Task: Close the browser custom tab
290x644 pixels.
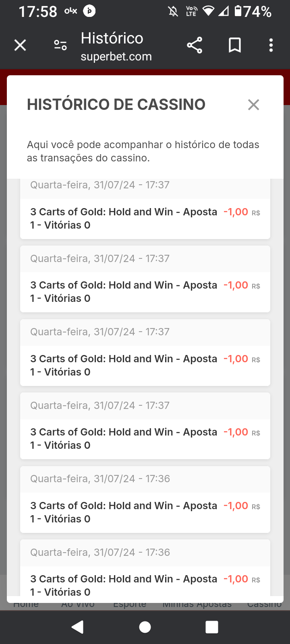Action: click(x=20, y=45)
